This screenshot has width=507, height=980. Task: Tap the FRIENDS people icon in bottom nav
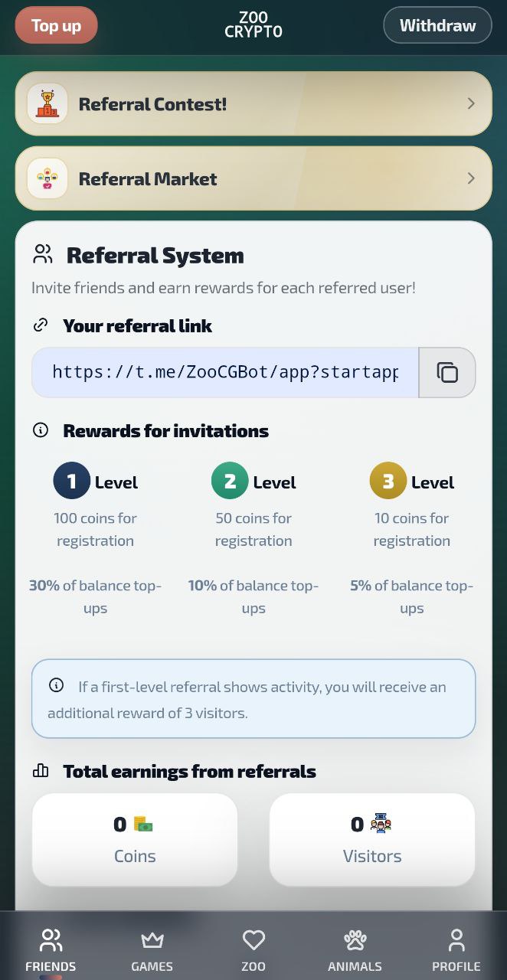point(51,939)
